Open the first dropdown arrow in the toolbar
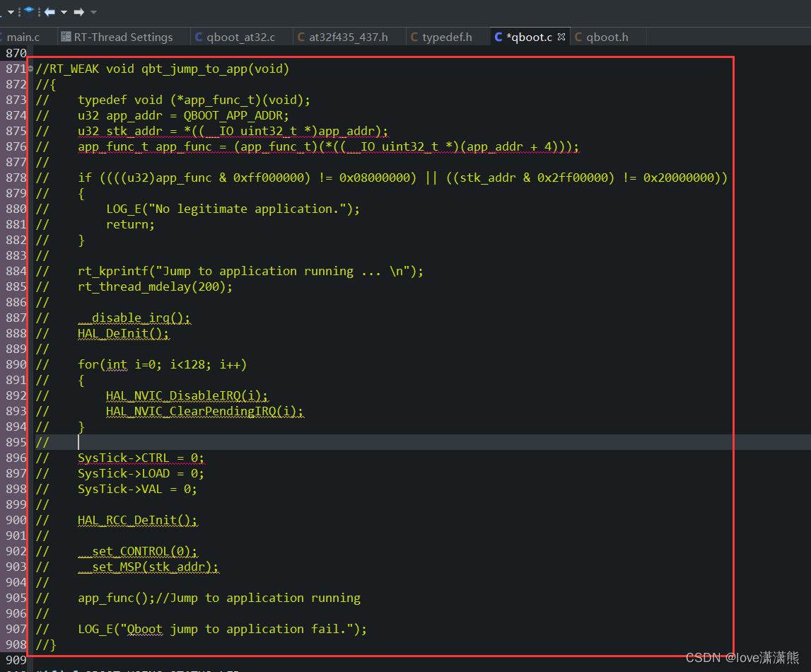The height and width of the screenshot is (672, 811). click(11, 12)
